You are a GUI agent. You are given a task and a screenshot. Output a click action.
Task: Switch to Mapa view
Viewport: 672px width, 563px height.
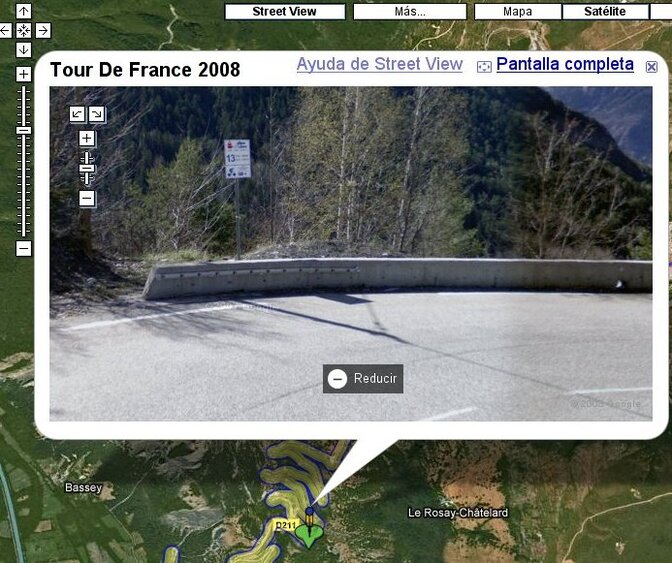click(x=518, y=12)
